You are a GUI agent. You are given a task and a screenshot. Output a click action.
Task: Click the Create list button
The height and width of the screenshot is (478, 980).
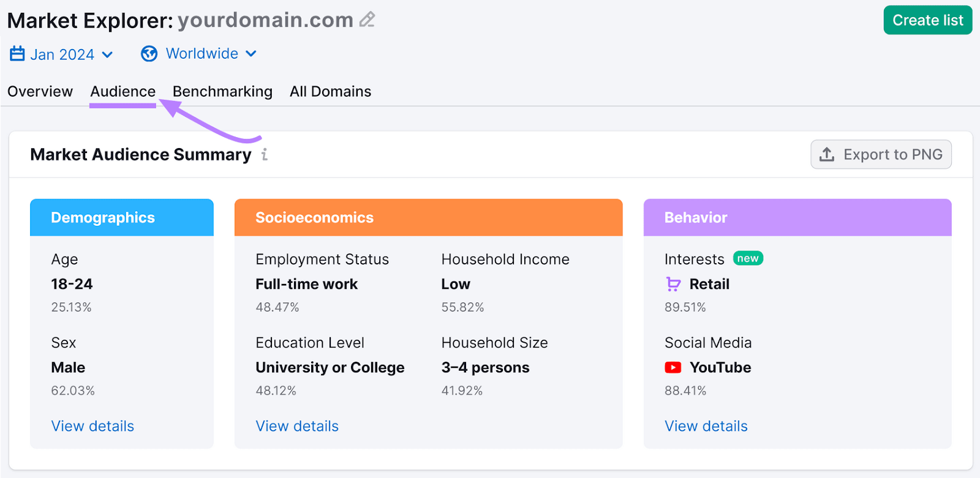pyautogui.click(x=928, y=20)
